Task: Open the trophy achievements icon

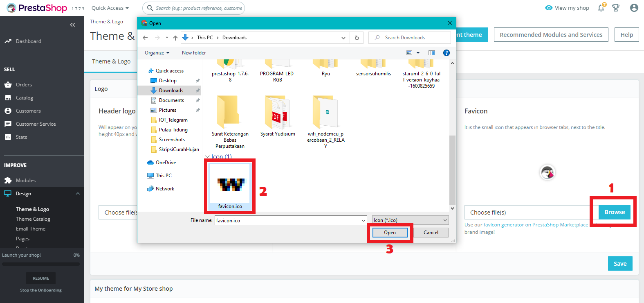Action: tap(616, 8)
